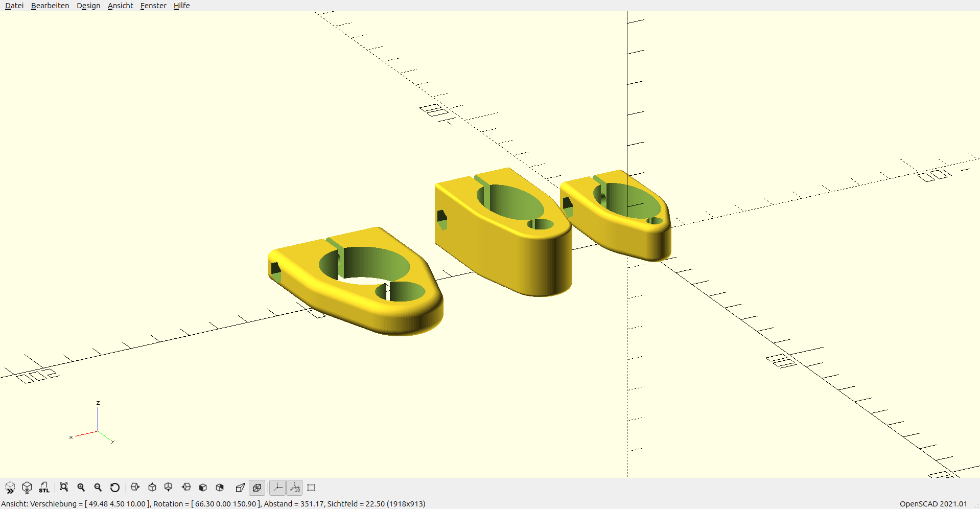
Task: Switch to the Top view cube
Action: [152, 488]
